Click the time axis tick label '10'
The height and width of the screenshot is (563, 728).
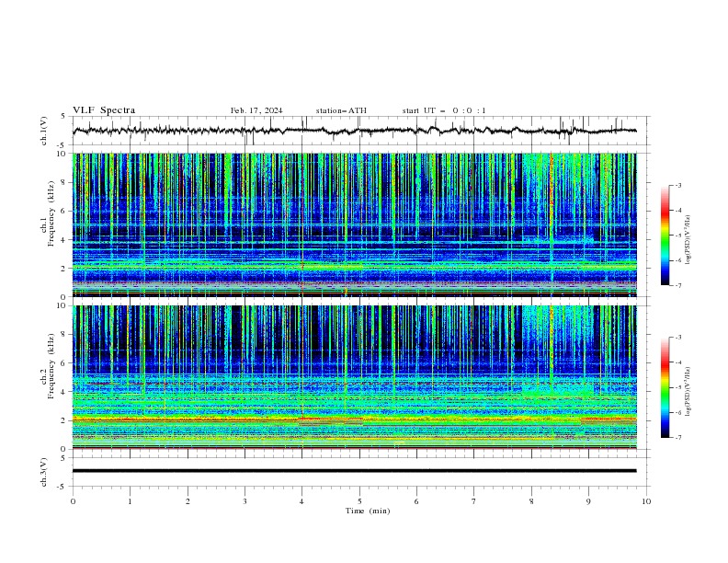[646, 501]
